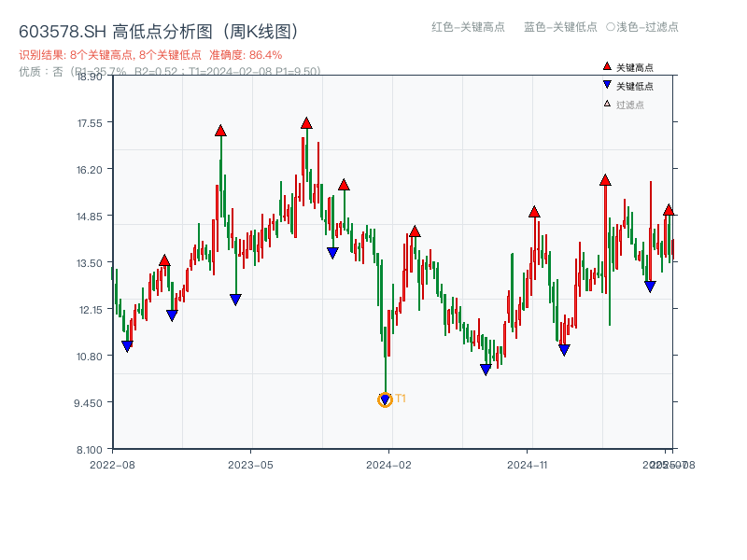The width and height of the screenshot is (747, 560).
Task: Click the blue low marker below the mid-2024 dip
Action: point(484,368)
